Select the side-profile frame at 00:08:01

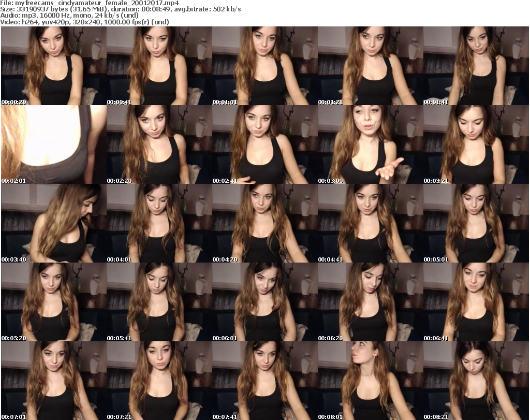point(370,381)
